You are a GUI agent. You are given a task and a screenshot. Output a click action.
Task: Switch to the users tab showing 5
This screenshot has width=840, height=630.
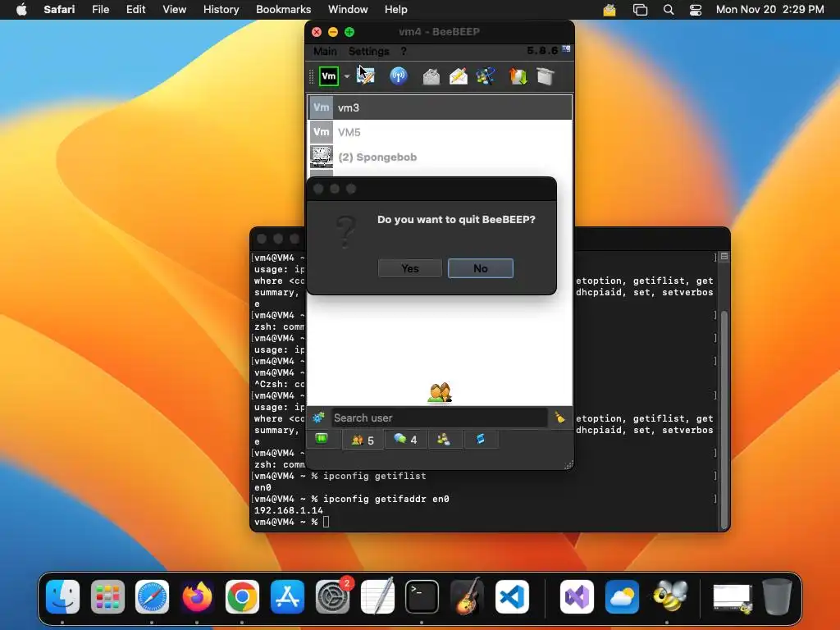[363, 441]
